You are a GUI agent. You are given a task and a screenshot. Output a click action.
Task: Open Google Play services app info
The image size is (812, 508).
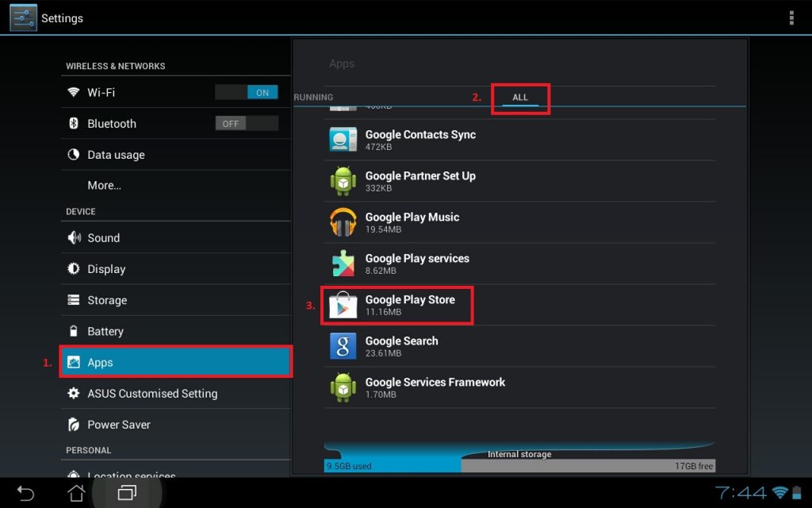[519, 264]
